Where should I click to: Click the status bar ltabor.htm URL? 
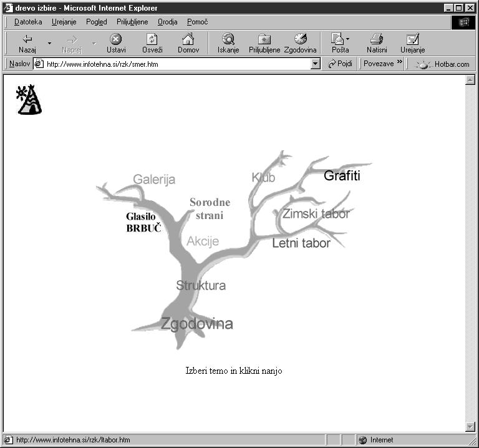[x=73, y=440]
